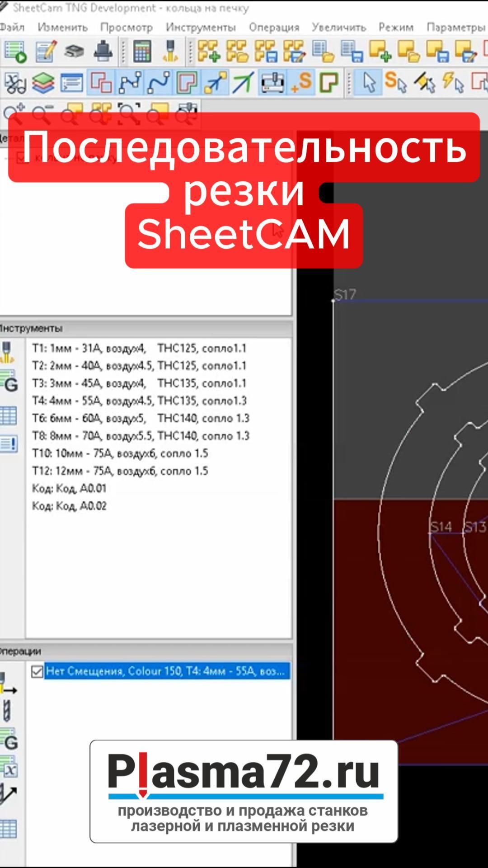Add G-code tool in Инструменты panel

pyautogui.click(x=9, y=381)
